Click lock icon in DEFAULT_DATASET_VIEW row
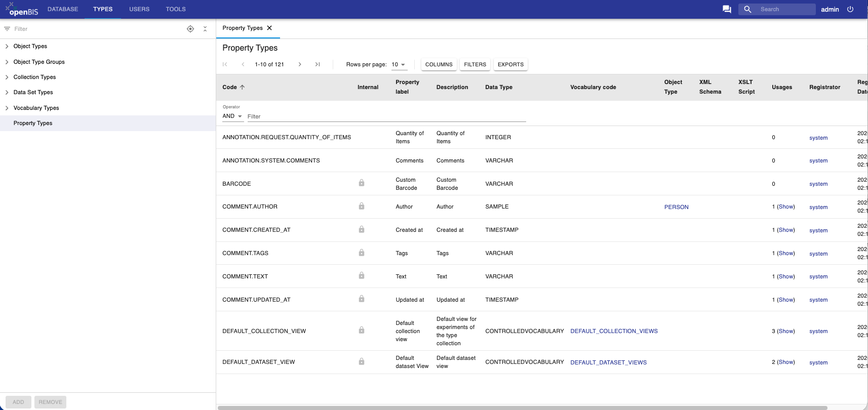Image resolution: width=868 pixels, height=410 pixels. point(362,361)
